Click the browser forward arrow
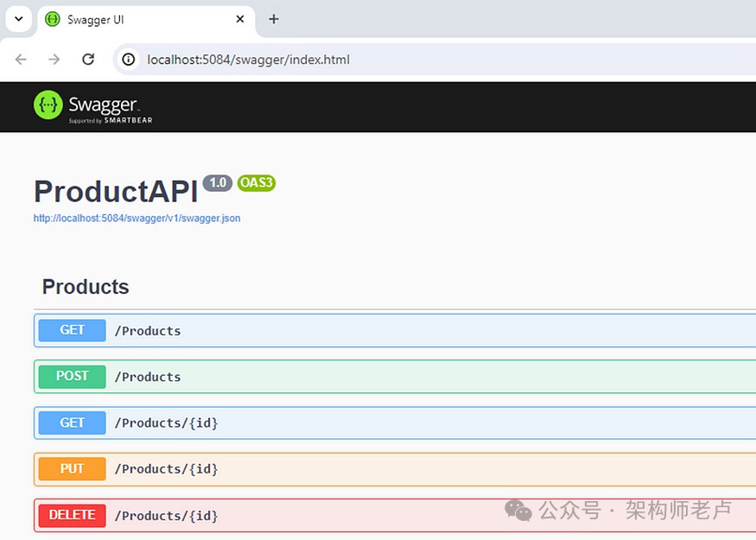Viewport: 756px width, 540px height. coord(54,60)
